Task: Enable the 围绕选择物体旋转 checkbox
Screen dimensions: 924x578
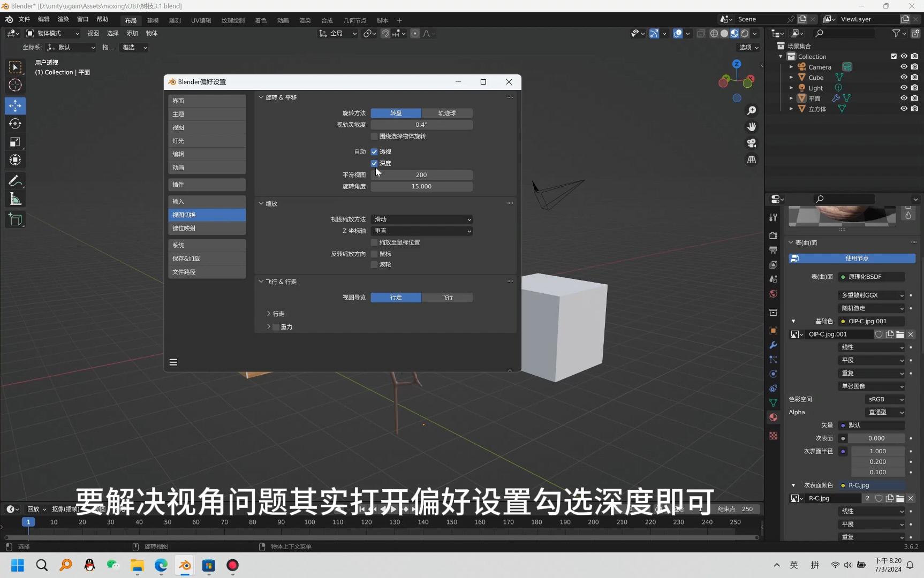Action: pyautogui.click(x=374, y=136)
